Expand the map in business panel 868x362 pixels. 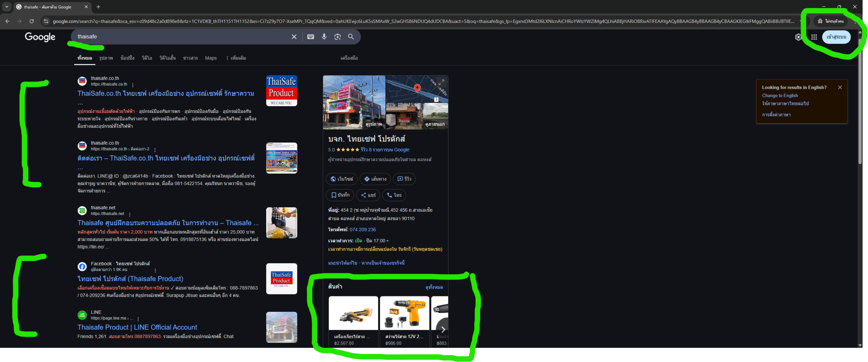441,82
